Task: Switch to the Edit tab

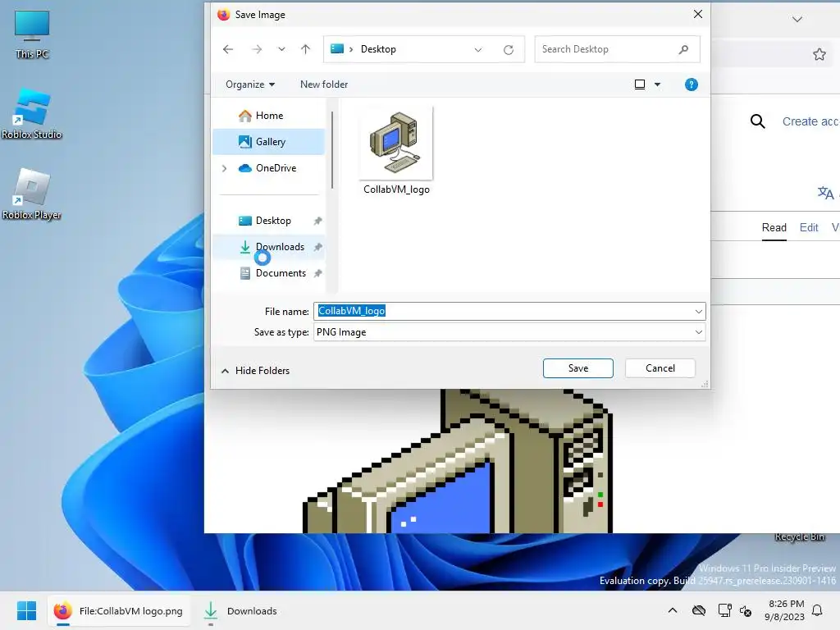Action: [x=808, y=228]
